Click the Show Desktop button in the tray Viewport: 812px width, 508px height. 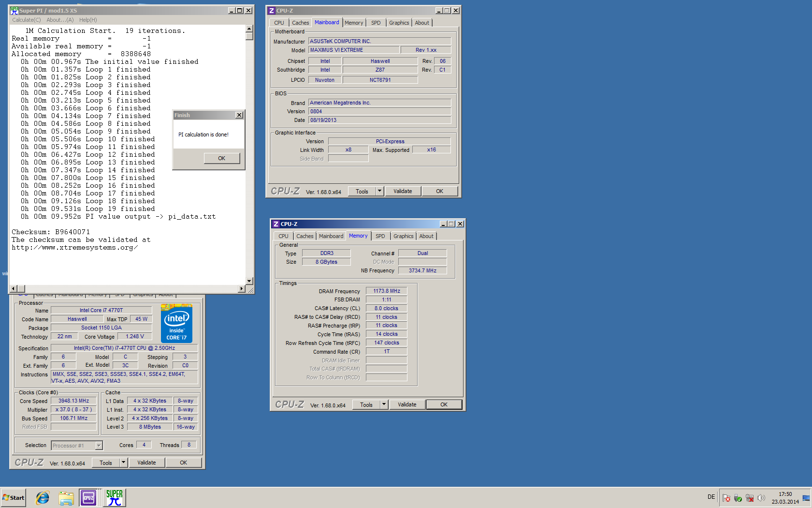(806, 497)
